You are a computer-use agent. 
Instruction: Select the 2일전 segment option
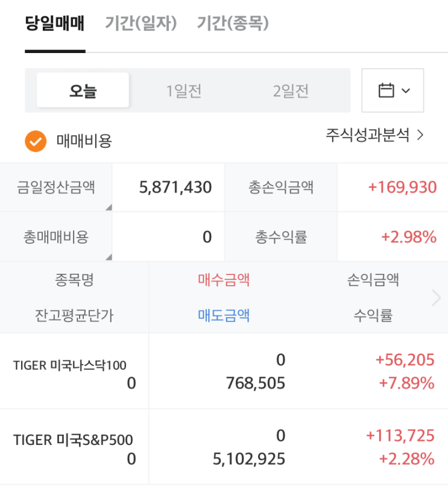[x=291, y=91]
